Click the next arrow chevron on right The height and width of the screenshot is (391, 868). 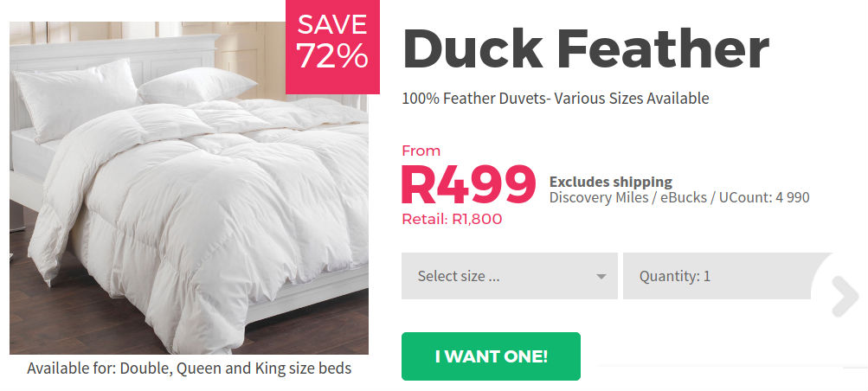tap(844, 298)
